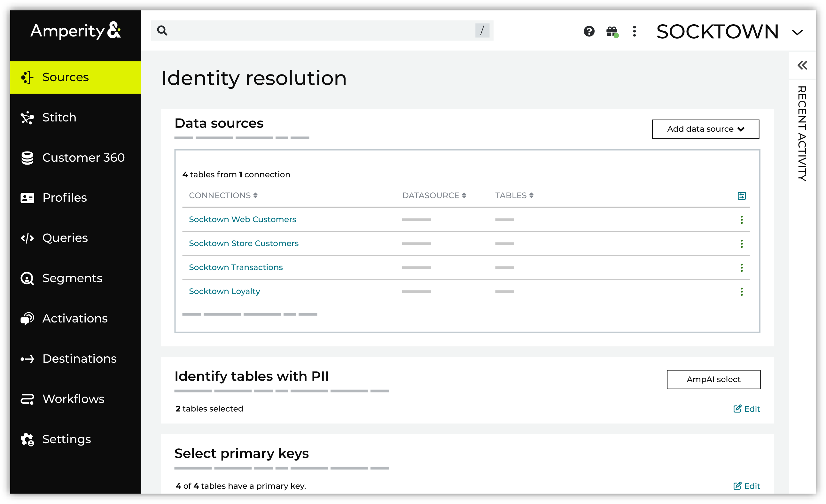Open Settings from the sidebar

pyautogui.click(x=66, y=439)
